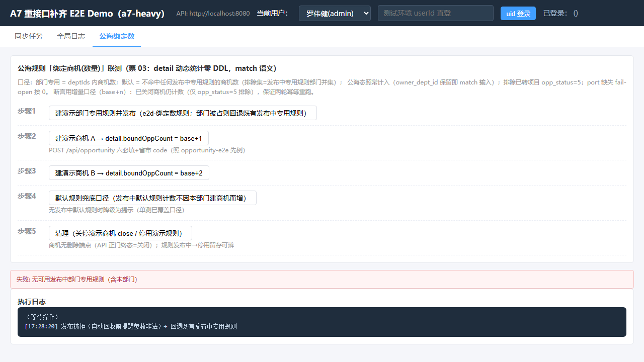Image resolution: width=644 pixels, height=362 pixels.
Task: Click the 执行日志 dark log panel
Action: pyautogui.click(x=322, y=322)
